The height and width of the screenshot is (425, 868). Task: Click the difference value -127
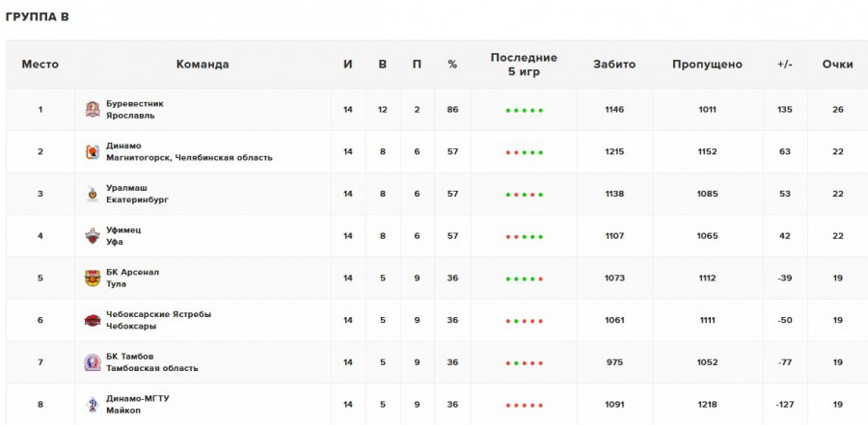point(785,405)
